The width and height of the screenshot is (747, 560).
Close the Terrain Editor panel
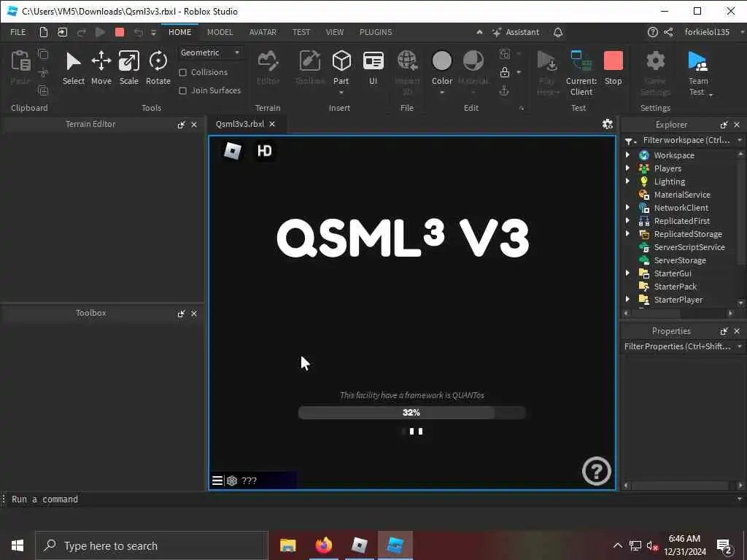pos(194,125)
